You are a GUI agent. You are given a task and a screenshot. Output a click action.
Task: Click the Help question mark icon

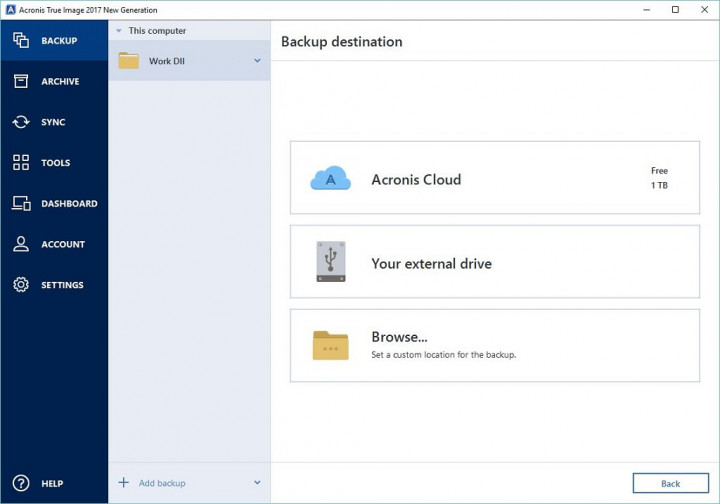(21, 483)
